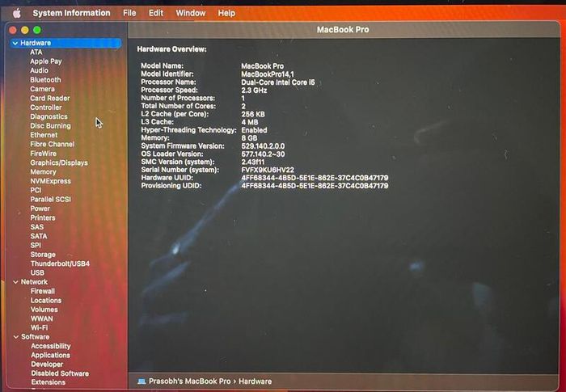Click the processor name Dual-Core Intel Core i5
This screenshot has height=392, width=566.
(x=278, y=82)
